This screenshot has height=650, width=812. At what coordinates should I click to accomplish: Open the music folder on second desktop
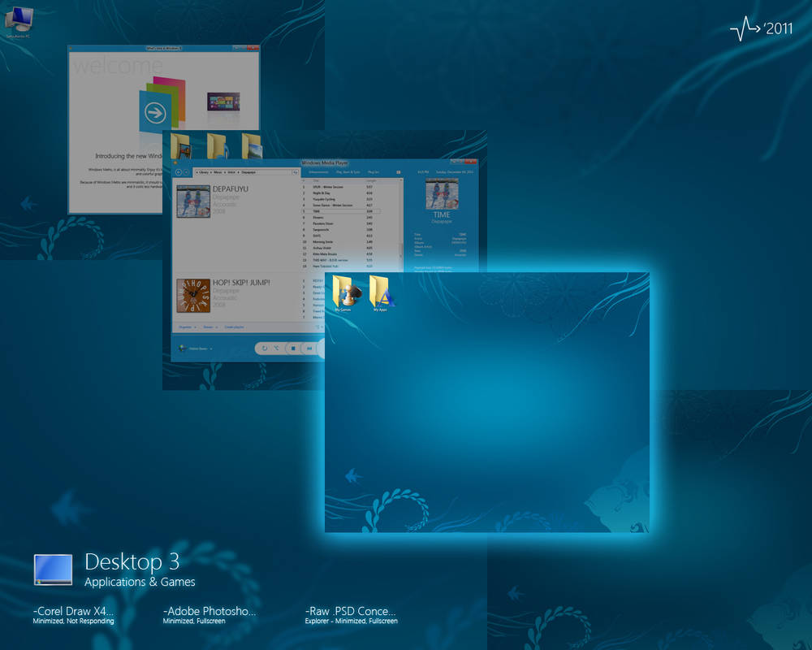coord(217,146)
